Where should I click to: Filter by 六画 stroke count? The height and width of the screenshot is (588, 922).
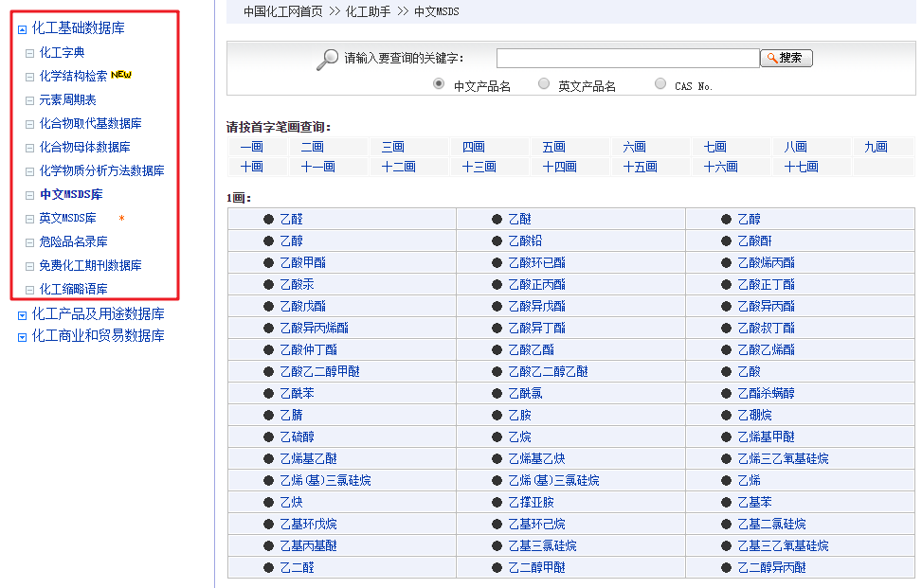click(635, 147)
